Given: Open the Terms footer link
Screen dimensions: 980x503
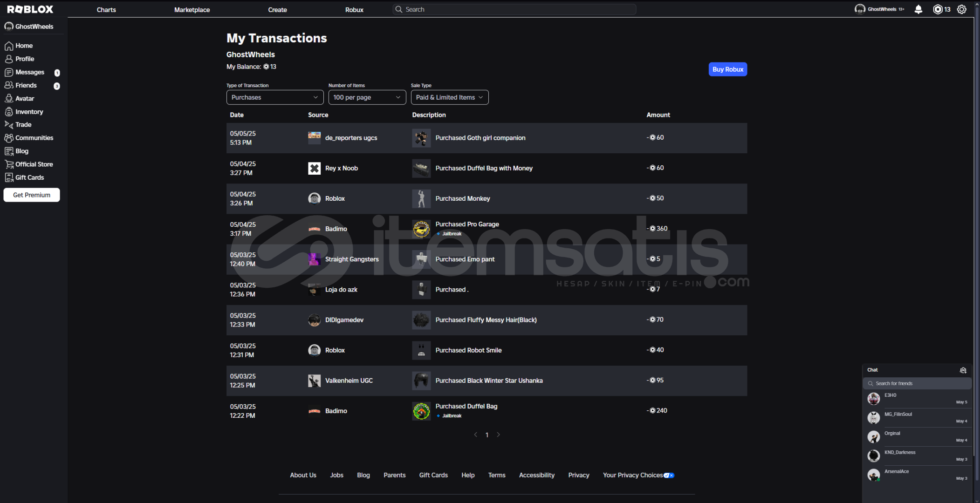Looking at the screenshot, I should point(496,475).
